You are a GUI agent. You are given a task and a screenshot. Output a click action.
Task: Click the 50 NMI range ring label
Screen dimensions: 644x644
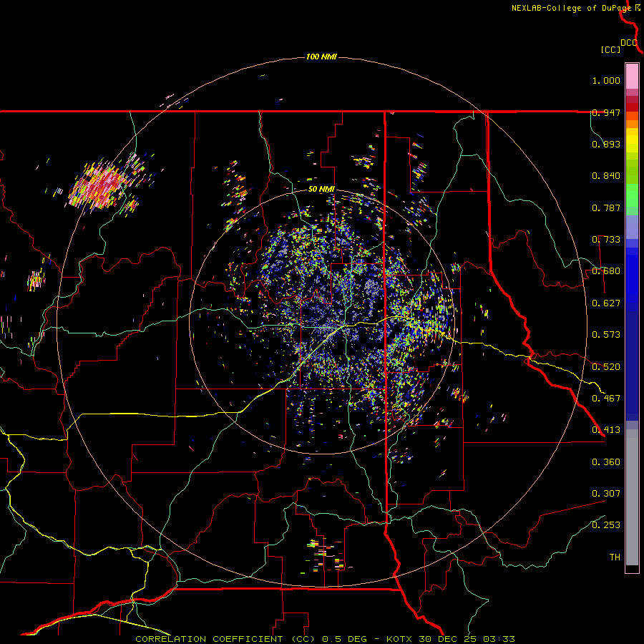pos(321,190)
